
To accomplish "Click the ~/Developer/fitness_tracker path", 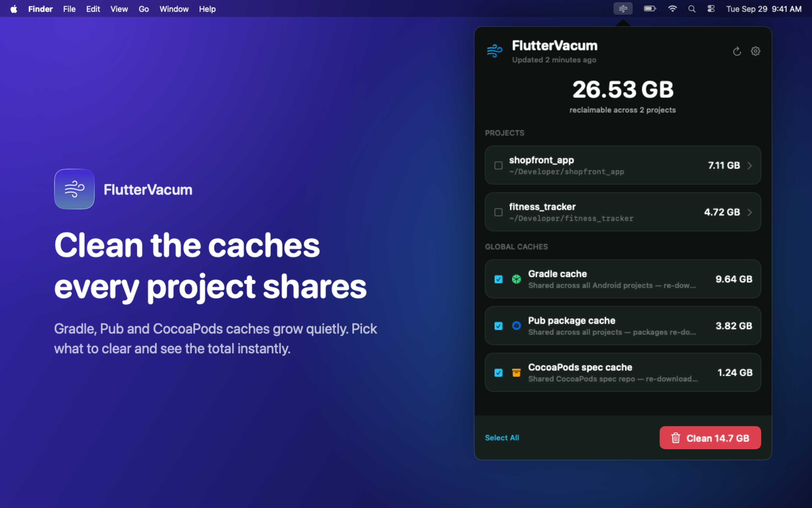I will (571, 218).
